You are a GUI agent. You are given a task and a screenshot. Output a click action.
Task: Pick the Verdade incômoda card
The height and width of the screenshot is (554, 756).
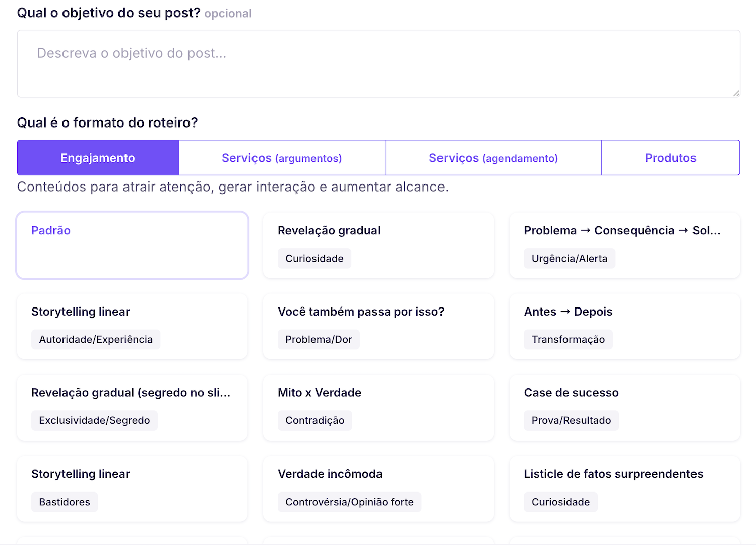(x=378, y=488)
